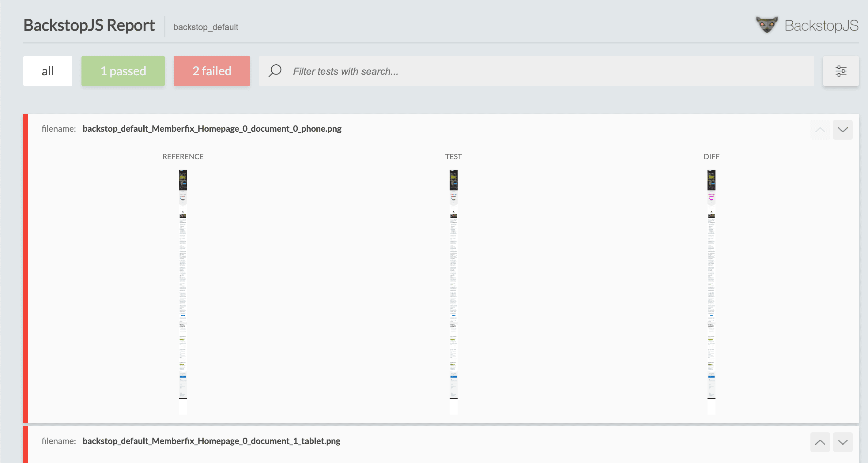The height and width of the screenshot is (463, 868).
Task: Select the phone.png filename text
Action: [x=212, y=129]
